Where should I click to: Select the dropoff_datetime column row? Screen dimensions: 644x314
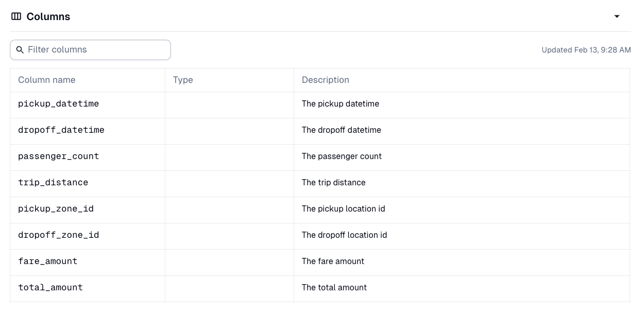click(61, 130)
